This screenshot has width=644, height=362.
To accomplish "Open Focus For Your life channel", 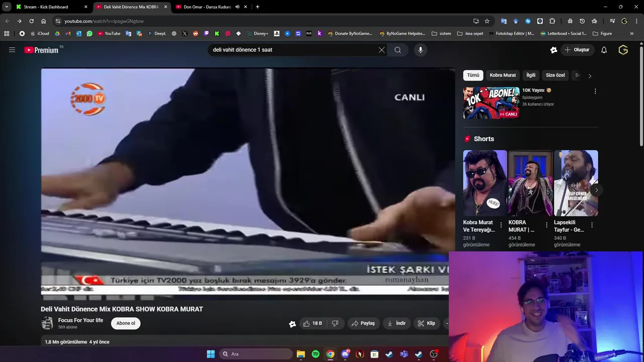I will [80, 320].
